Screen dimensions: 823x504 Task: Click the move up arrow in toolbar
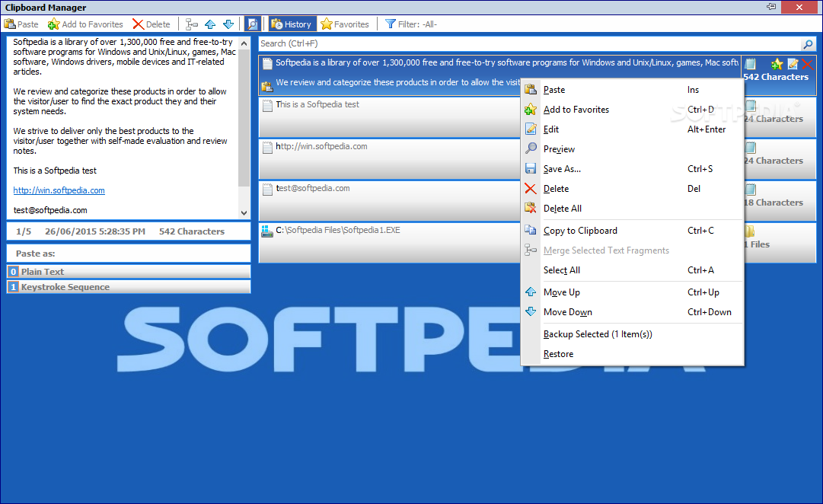click(210, 24)
